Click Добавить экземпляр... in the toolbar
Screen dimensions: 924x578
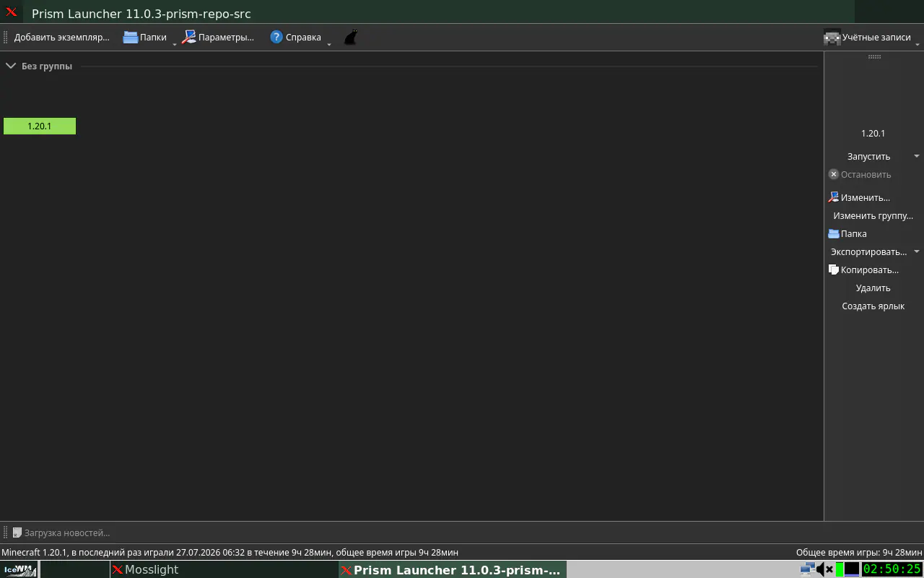click(x=62, y=37)
